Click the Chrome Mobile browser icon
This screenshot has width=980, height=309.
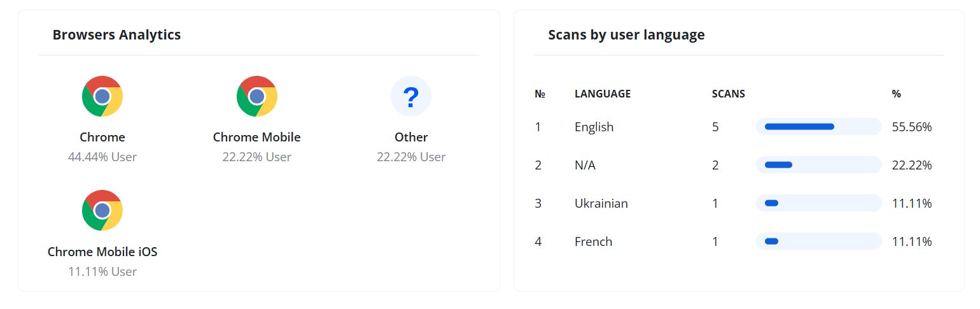click(x=257, y=96)
